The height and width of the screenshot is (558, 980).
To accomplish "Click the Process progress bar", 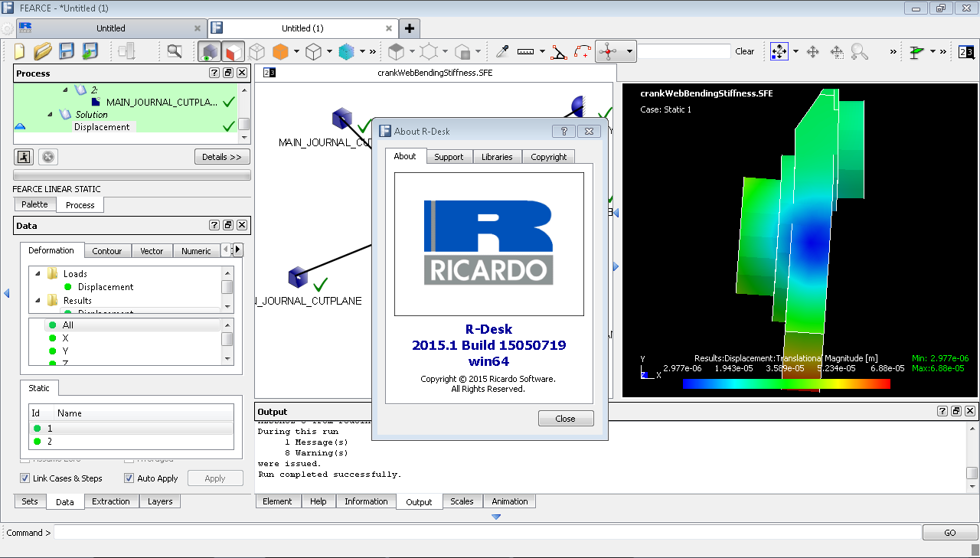I will [132, 175].
